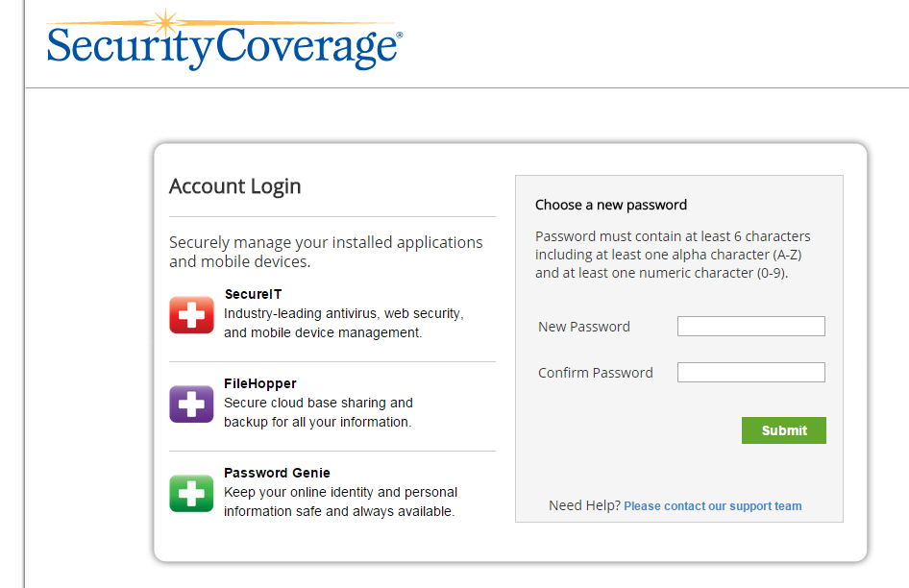The width and height of the screenshot is (909, 588).
Task: Click the Choose a new password heading
Action: pyautogui.click(x=611, y=205)
